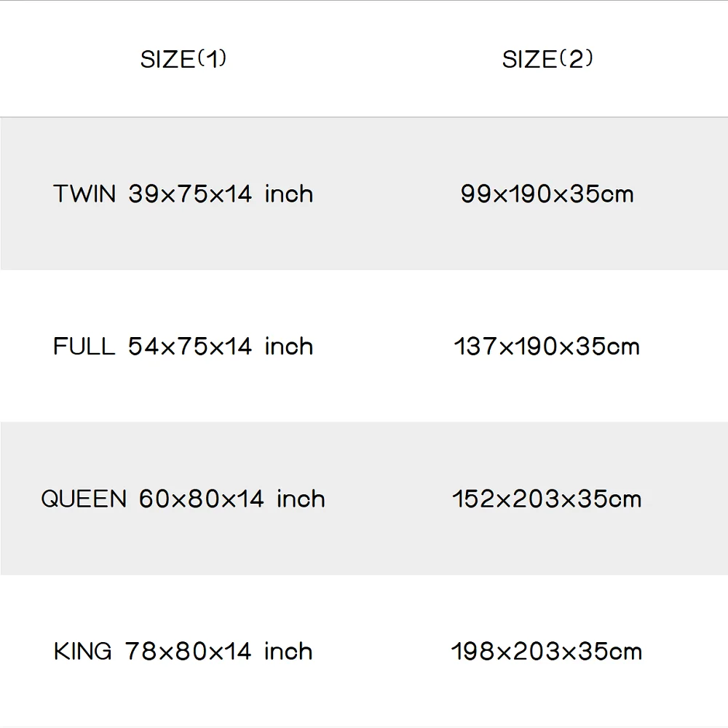Click the top border line of the table
Viewport: 728px width, 728px height.
click(x=364, y=1)
